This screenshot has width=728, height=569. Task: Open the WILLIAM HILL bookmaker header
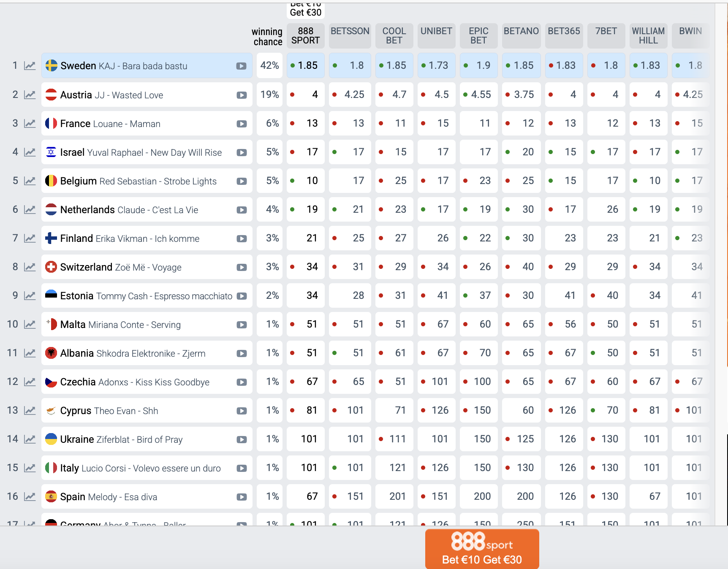[x=648, y=36]
